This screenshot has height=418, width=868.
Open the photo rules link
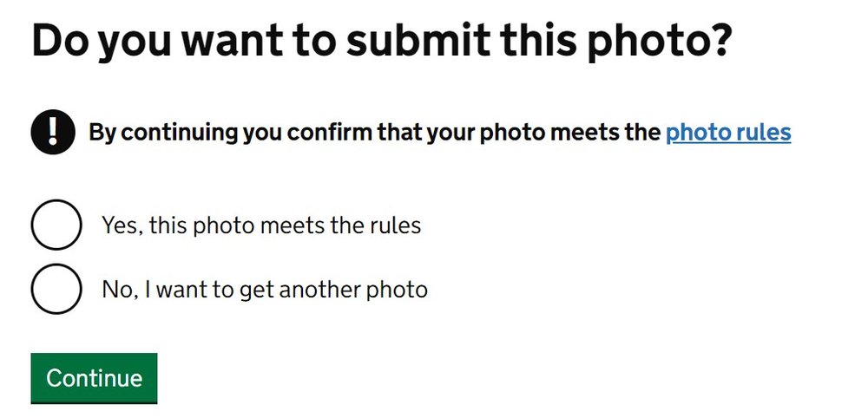pos(728,133)
